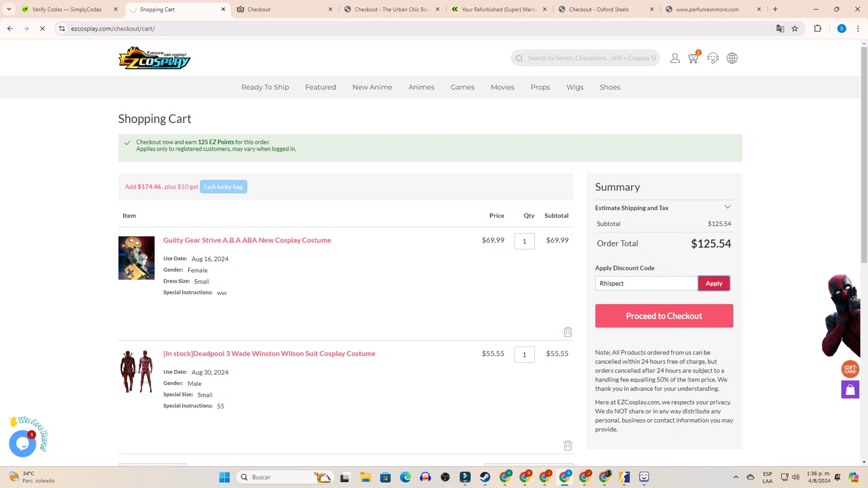This screenshot has height=488, width=868.
Task: Open Microsoft Store from the taskbar
Action: point(385,477)
